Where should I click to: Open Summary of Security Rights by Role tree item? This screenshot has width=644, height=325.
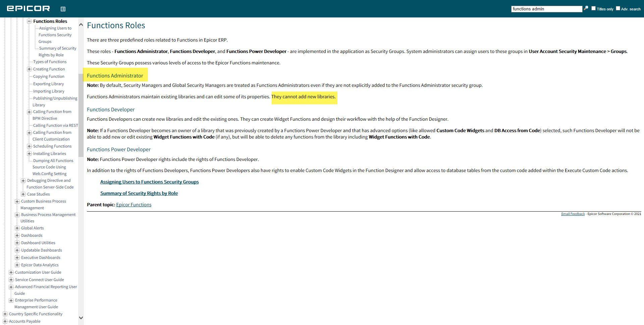[x=57, y=52]
